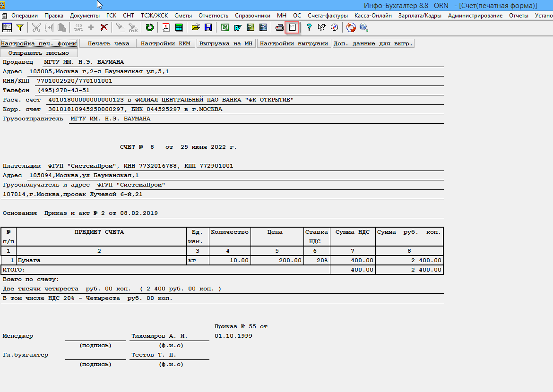Click the yellow open folder icon
553x392 pixels.
click(x=195, y=27)
